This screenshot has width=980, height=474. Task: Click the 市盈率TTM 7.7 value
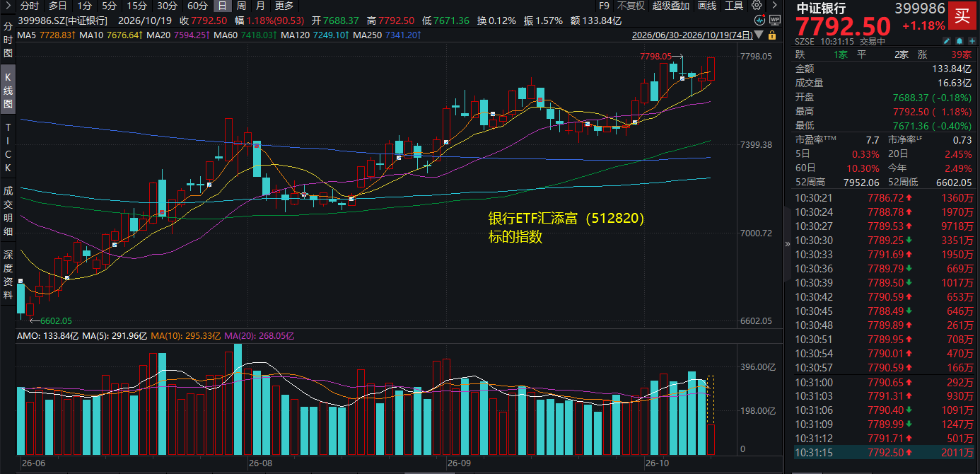click(873, 139)
